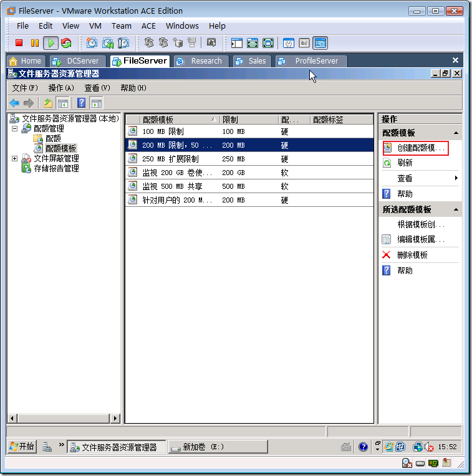Screen dimensions: 472x476
Task: Select the 监视 200 GB 卷使 template row
Action: click(249, 173)
